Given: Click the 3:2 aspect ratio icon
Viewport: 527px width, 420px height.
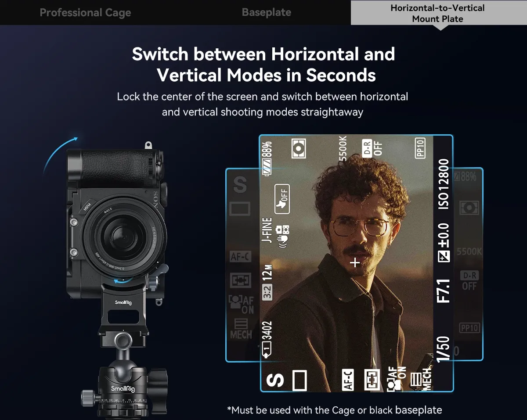Looking at the screenshot, I should pyautogui.click(x=267, y=291).
